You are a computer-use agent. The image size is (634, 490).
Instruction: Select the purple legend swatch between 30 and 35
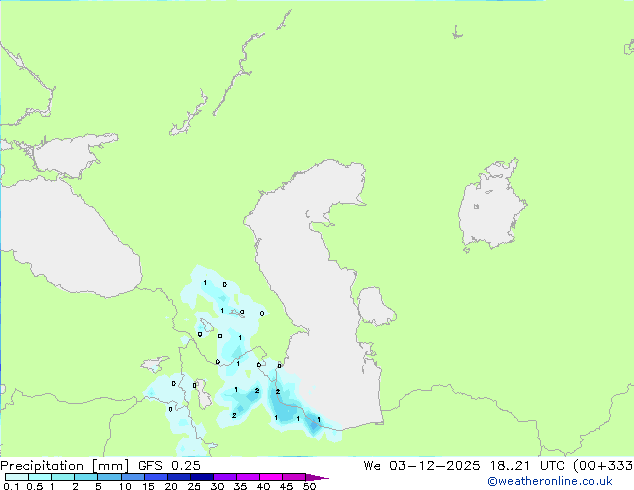[225, 477]
